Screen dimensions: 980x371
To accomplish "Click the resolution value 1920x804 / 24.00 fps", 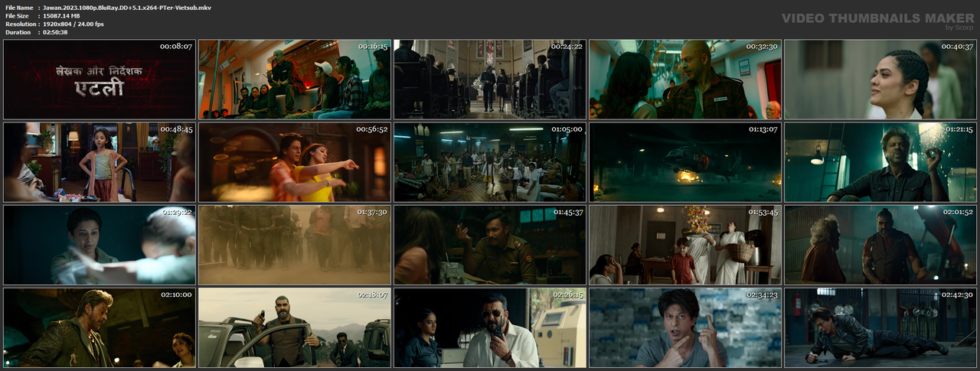I will click(x=73, y=24).
